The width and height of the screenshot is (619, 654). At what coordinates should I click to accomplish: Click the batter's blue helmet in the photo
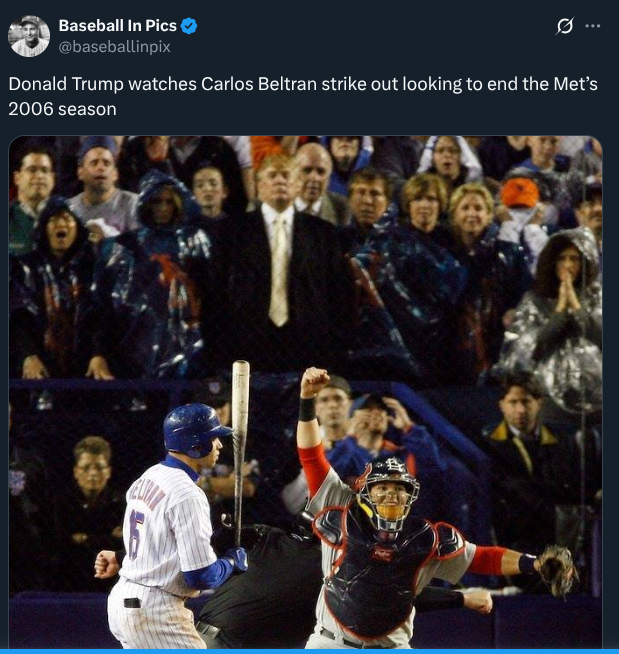click(196, 430)
